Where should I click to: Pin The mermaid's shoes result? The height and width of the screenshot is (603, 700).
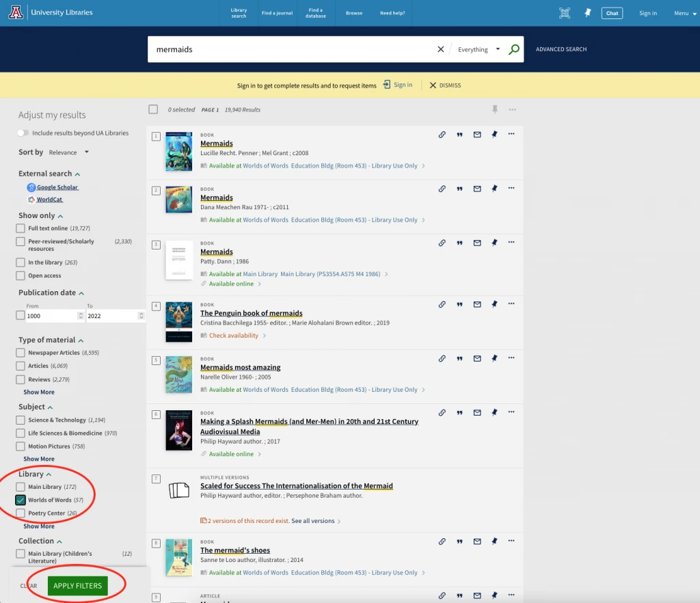(494, 542)
